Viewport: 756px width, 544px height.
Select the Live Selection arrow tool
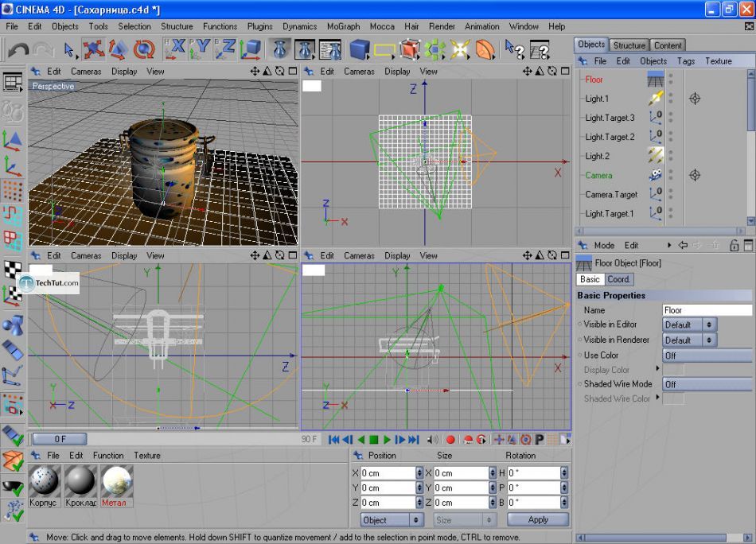(69, 49)
